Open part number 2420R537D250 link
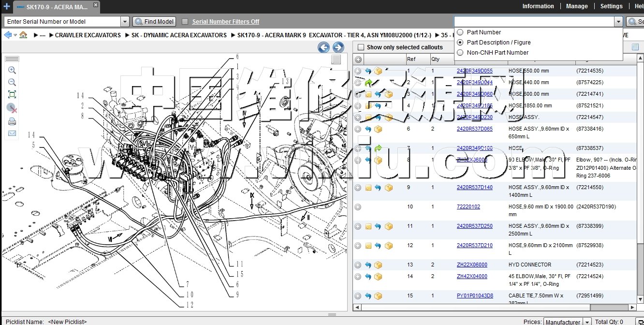This screenshot has width=644, height=325. point(474,226)
